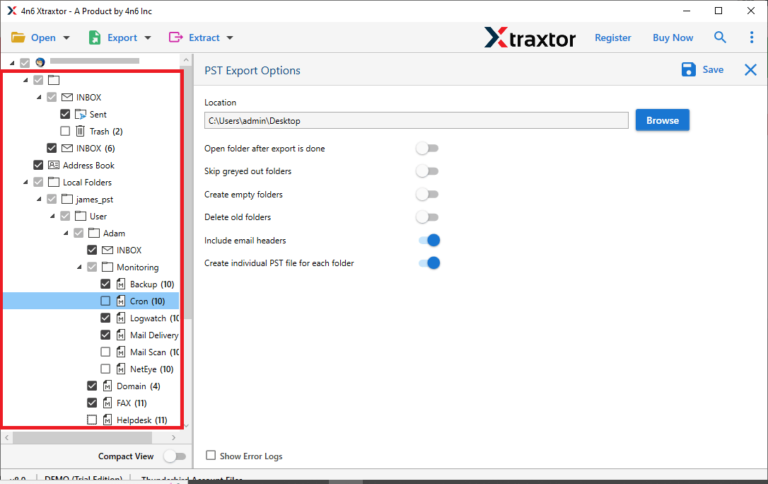This screenshot has width=768, height=484.
Task: Disable Create individual PST file toggle
Action: pos(429,263)
